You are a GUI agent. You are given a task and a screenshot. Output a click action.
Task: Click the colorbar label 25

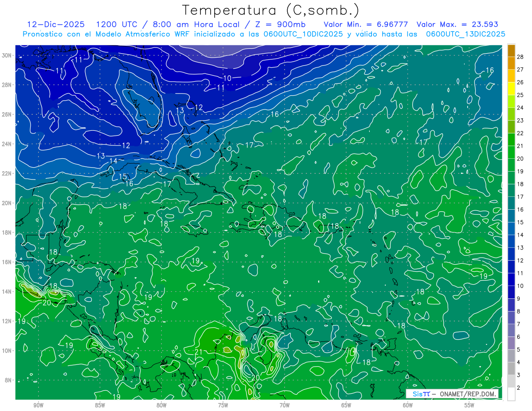[520, 95]
